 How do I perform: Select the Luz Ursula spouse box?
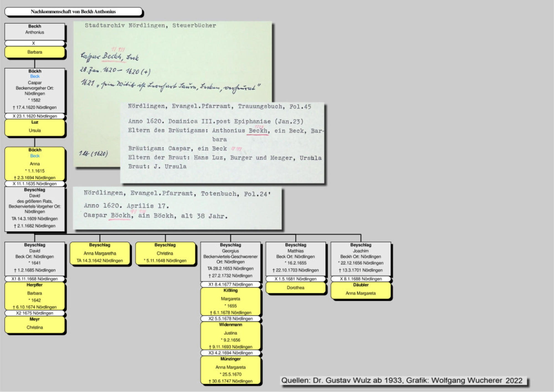tap(35, 127)
